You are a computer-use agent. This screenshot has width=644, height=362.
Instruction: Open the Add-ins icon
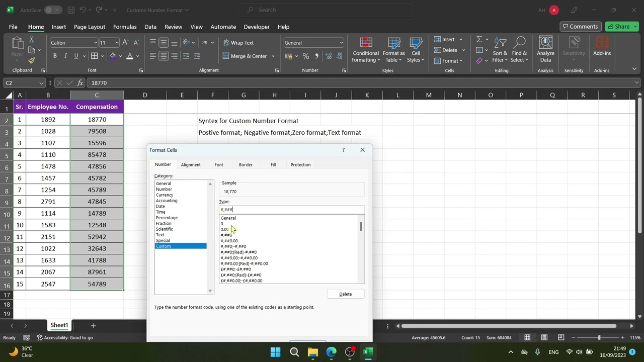[x=602, y=46]
